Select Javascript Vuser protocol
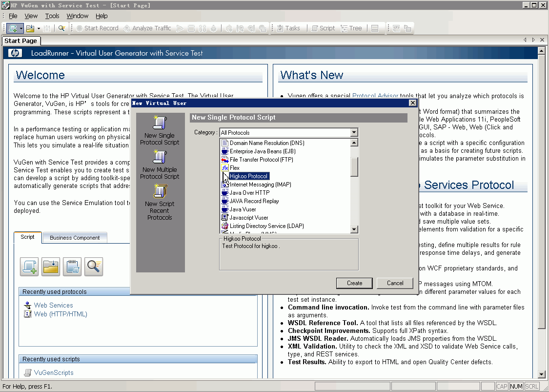Screen dimensions: 549x392 (248, 218)
